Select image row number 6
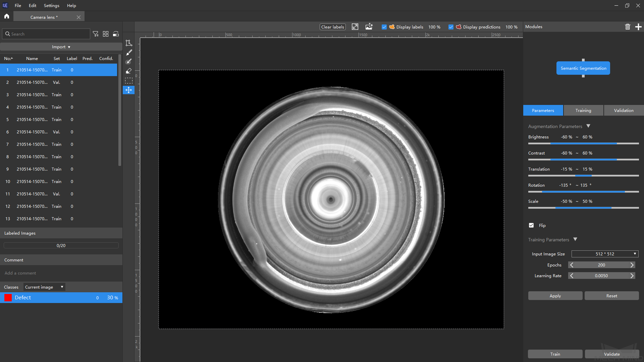The image size is (644, 362). point(59,132)
